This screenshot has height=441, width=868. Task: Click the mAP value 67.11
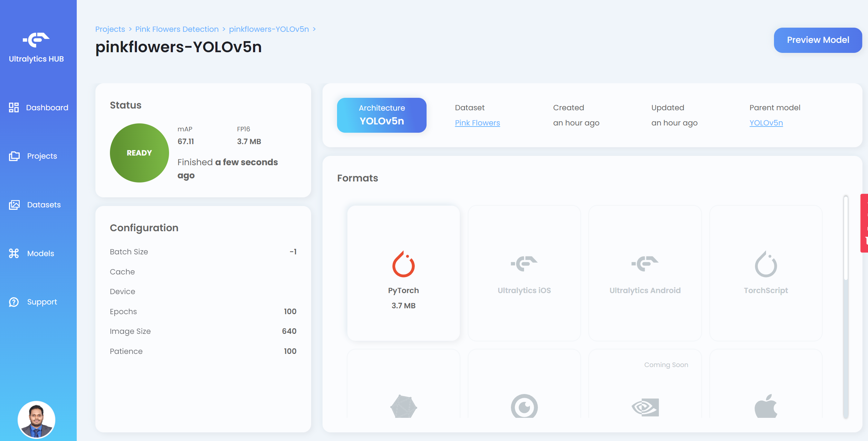pos(186,141)
